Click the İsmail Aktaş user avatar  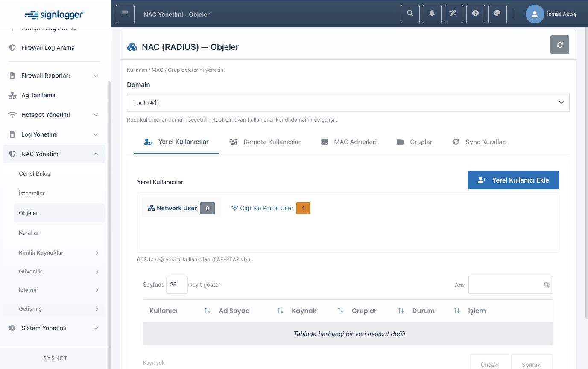coord(535,14)
